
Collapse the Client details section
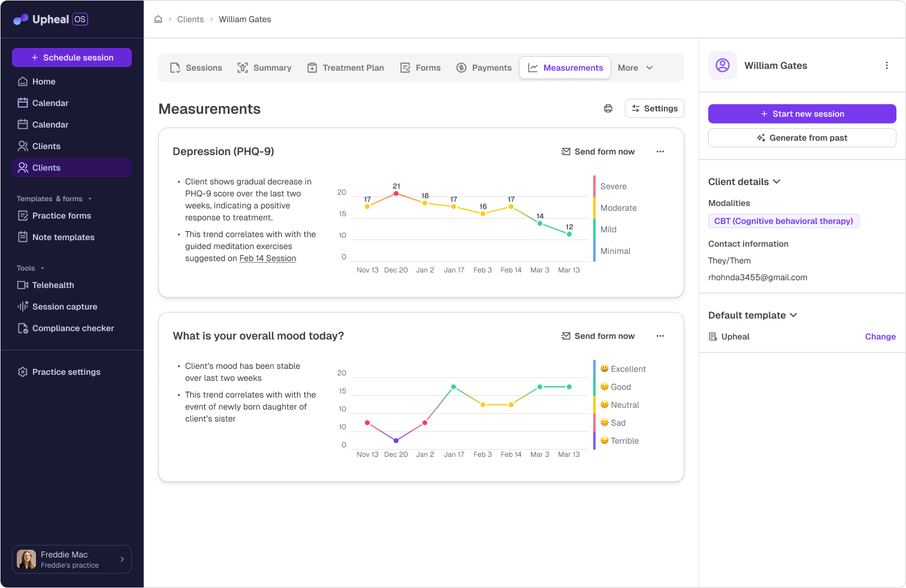click(744, 181)
